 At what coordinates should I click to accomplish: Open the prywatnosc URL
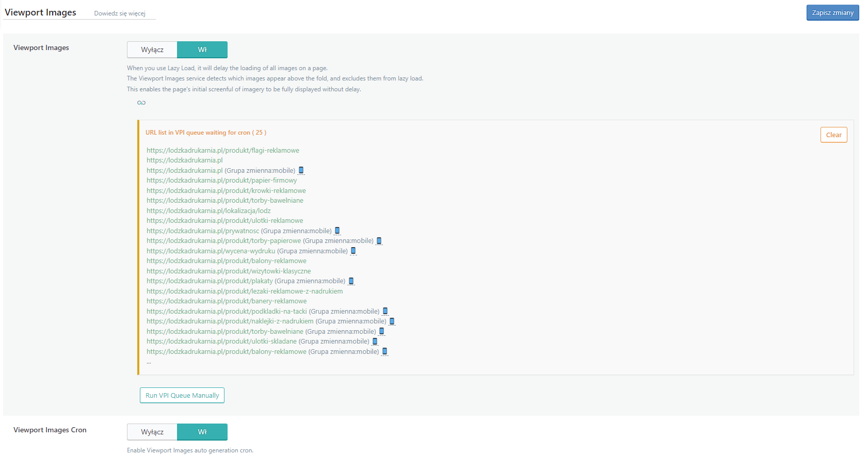click(x=203, y=231)
